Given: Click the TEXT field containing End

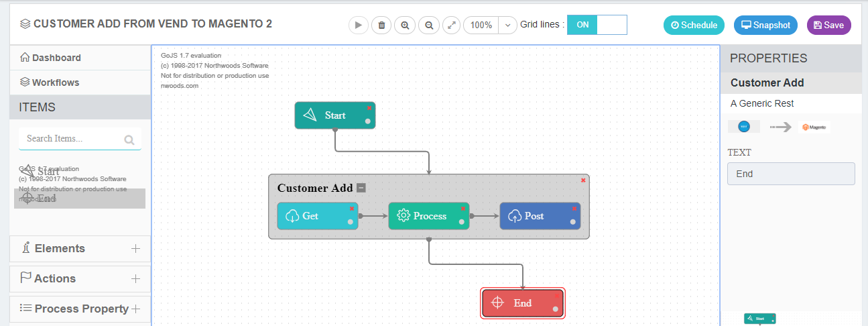Looking at the screenshot, I should point(791,174).
